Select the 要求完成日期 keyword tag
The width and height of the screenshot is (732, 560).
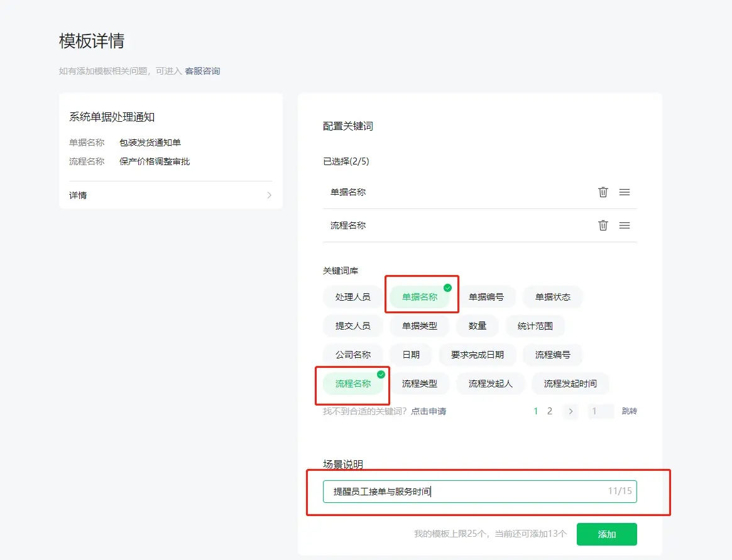(x=477, y=355)
